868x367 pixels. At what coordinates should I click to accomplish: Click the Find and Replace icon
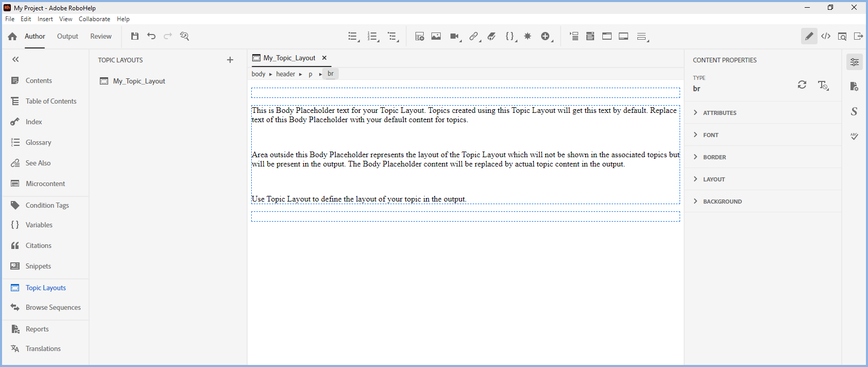(x=184, y=36)
